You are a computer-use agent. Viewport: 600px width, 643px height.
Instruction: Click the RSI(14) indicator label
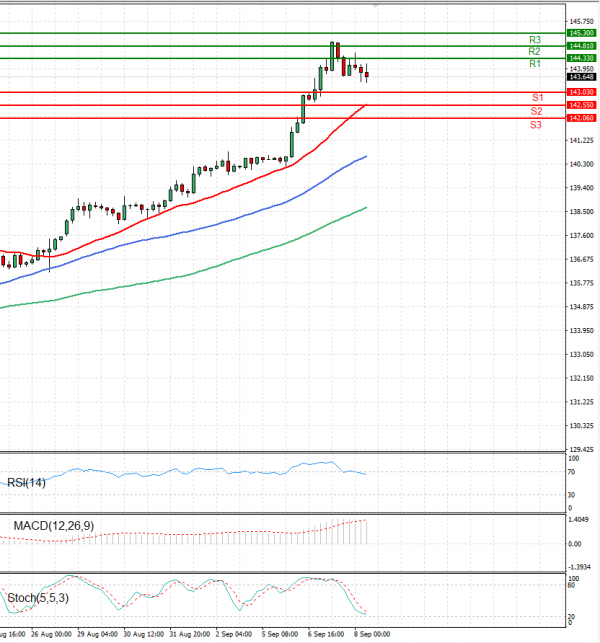click(x=26, y=483)
